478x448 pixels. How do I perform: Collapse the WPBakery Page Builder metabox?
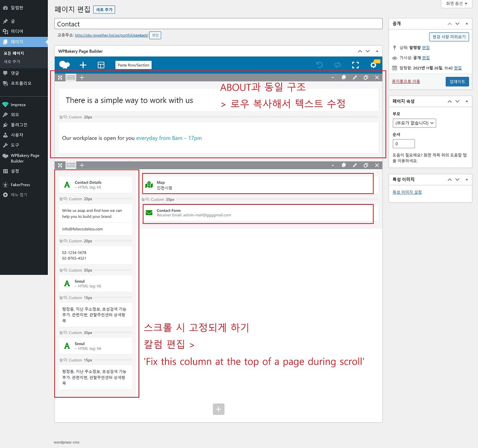coord(377,51)
